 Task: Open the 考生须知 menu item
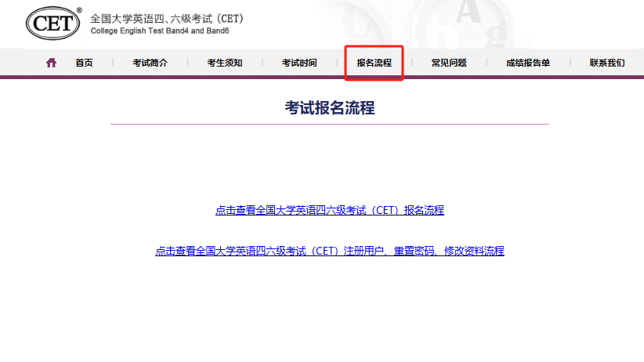tap(224, 63)
